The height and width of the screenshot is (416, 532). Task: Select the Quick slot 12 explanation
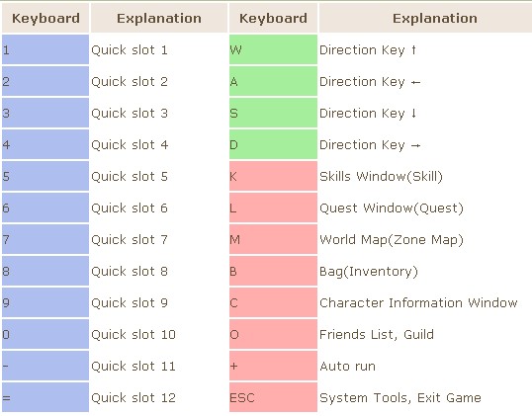[133, 397]
